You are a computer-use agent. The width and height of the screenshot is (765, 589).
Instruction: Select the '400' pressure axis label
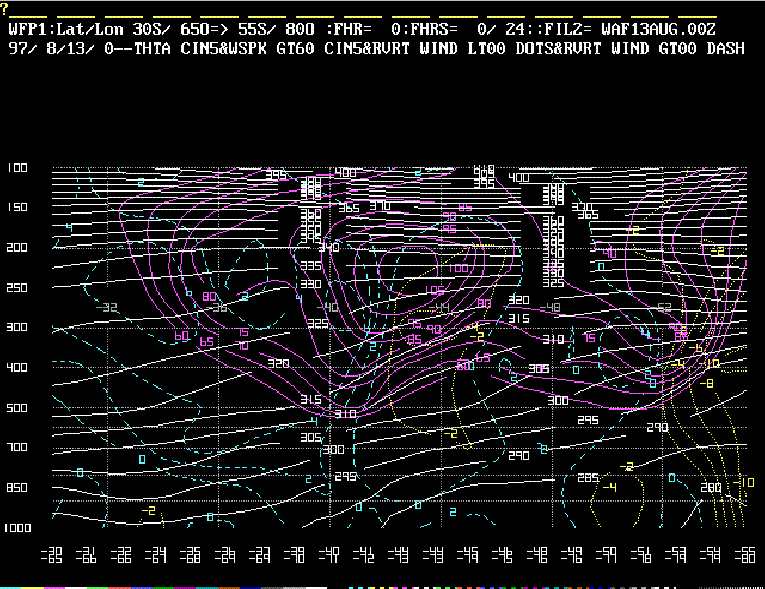pos(17,367)
